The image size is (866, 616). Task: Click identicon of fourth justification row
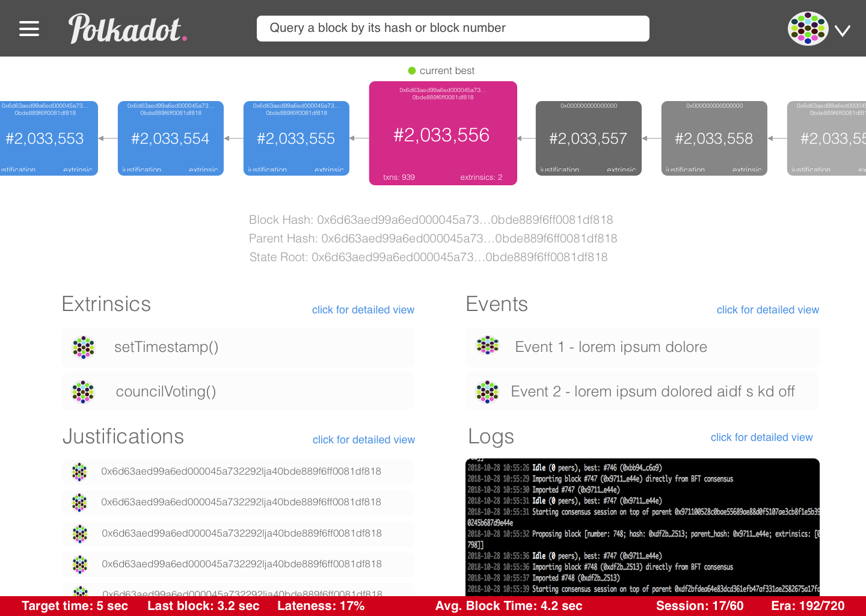pos(80,564)
